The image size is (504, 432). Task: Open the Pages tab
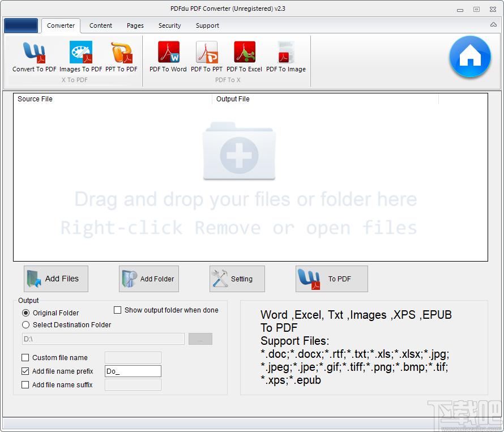135,25
